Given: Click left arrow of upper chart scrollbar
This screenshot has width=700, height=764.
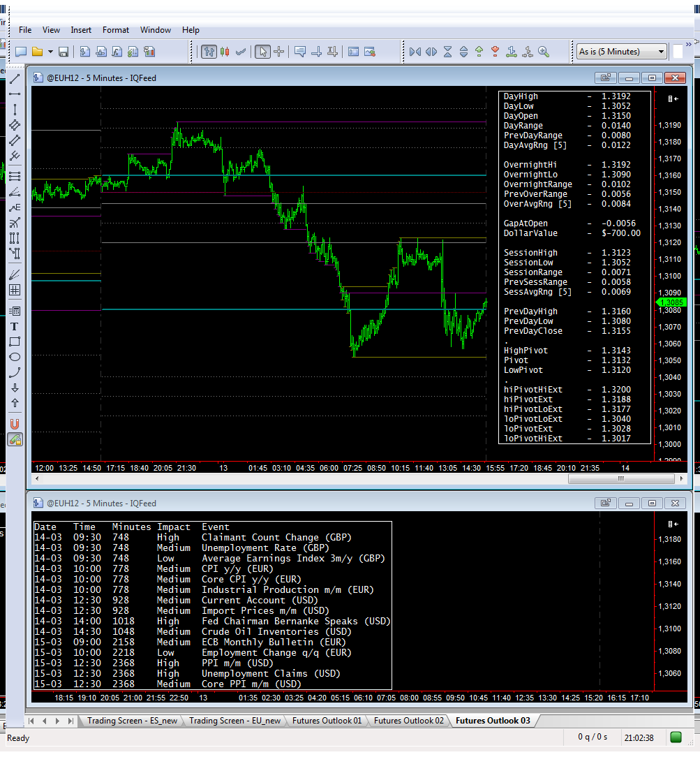Looking at the screenshot, I should 37,479.
